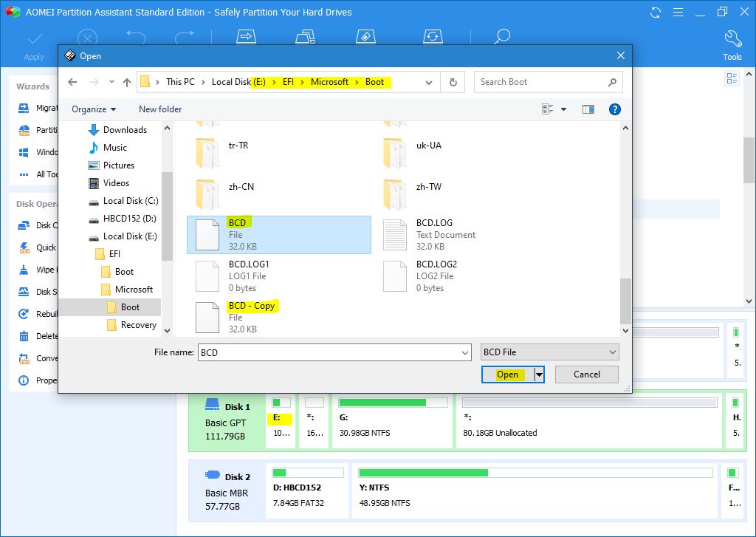Click the Open button

click(507, 374)
